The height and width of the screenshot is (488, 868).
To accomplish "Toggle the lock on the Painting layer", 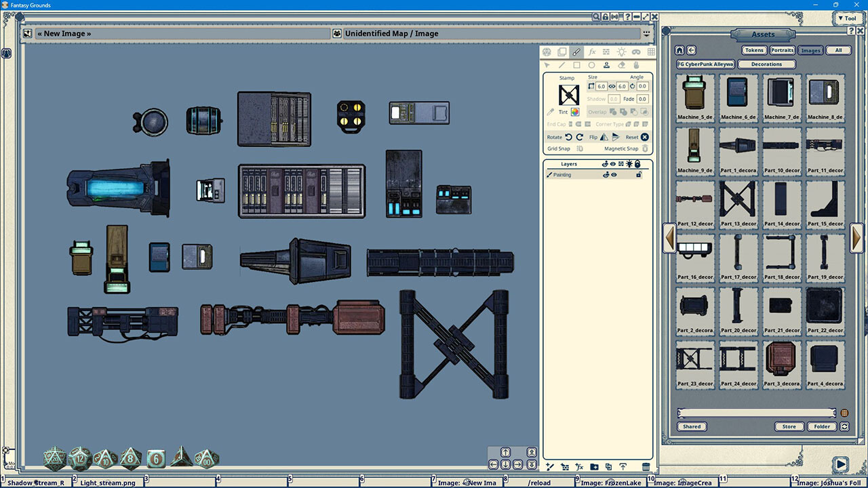I will [639, 175].
